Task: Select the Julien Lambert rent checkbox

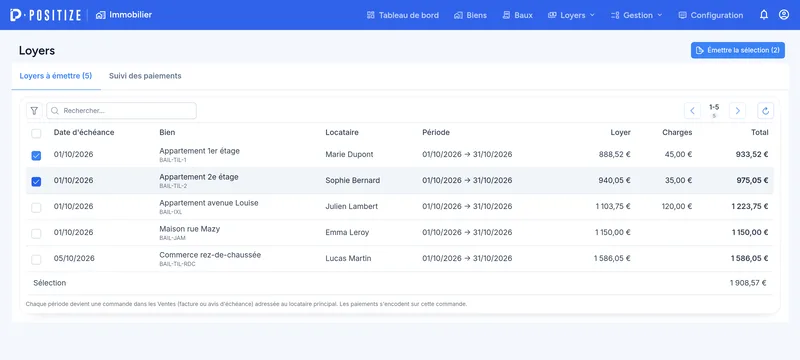Action: coord(36,208)
